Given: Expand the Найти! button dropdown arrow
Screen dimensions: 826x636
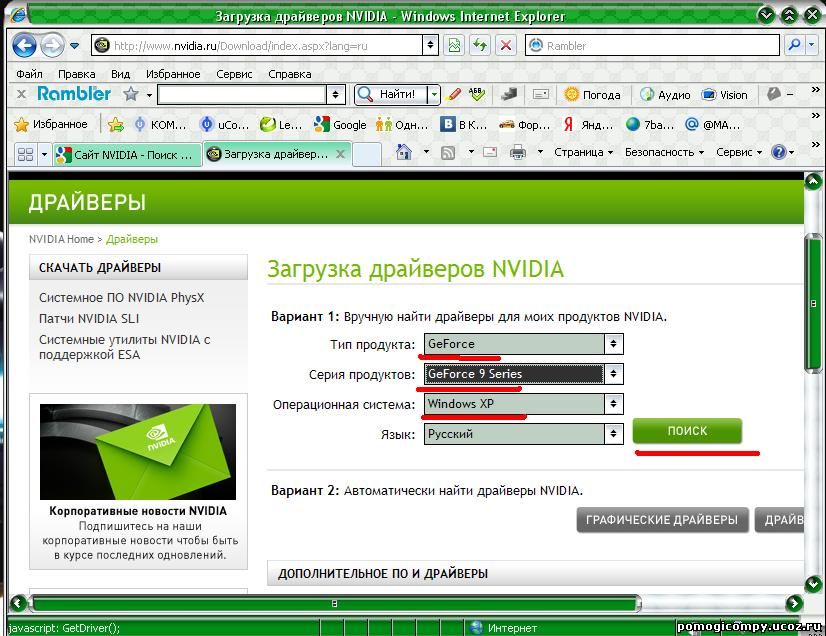Looking at the screenshot, I should [434, 95].
